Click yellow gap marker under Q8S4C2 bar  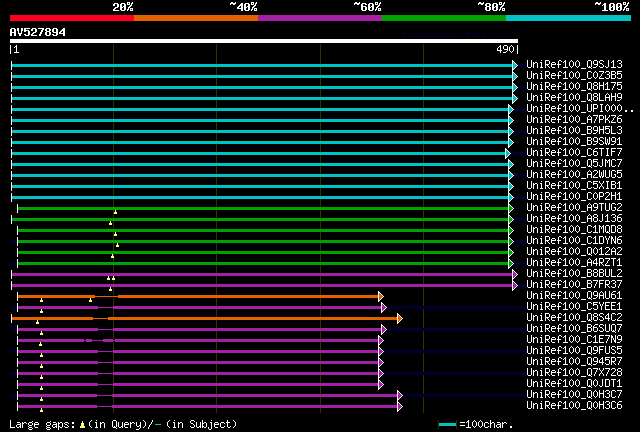38,323
